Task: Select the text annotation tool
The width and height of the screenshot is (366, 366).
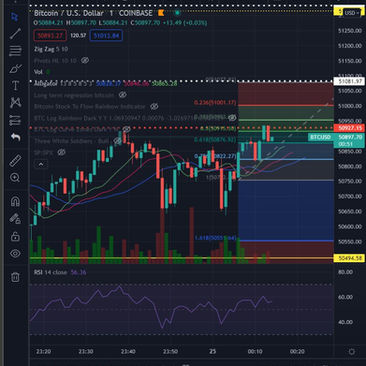Action: point(15,86)
